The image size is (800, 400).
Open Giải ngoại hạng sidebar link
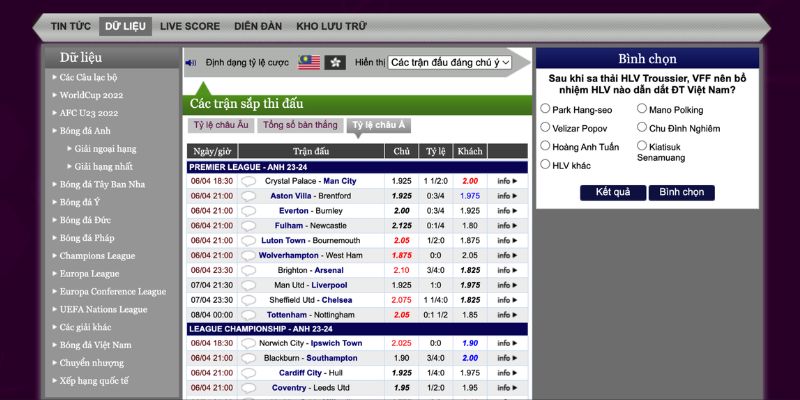(x=106, y=149)
